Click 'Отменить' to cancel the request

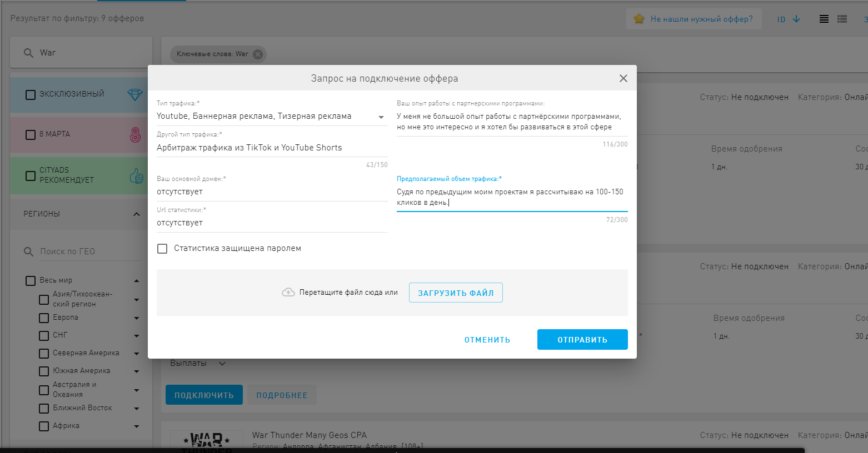(487, 340)
